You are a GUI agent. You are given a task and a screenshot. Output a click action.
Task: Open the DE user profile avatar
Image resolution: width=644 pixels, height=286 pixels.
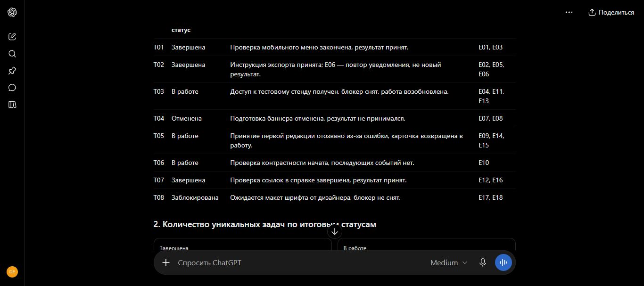click(12, 272)
